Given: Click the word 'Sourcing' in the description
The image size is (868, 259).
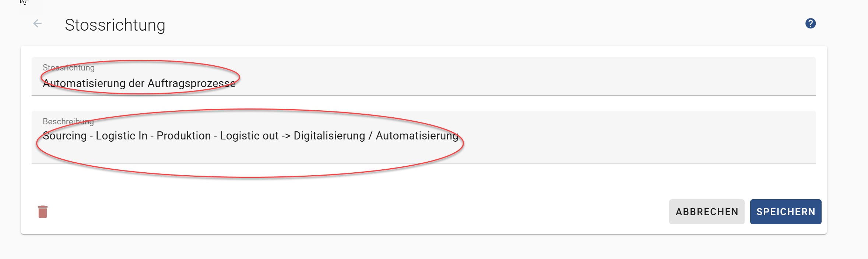Looking at the screenshot, I should (65, 136).
